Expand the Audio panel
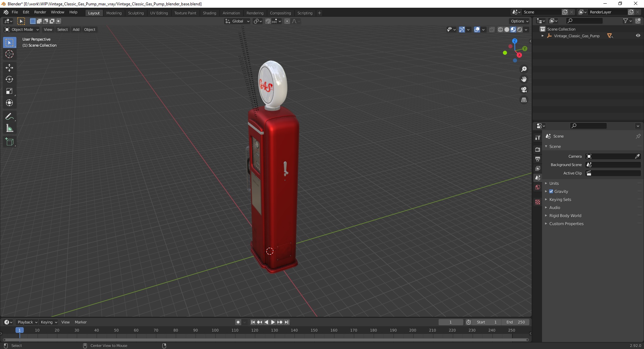This screenshot has height=349, width=644. pyautogui.click(x=554, y=207)
